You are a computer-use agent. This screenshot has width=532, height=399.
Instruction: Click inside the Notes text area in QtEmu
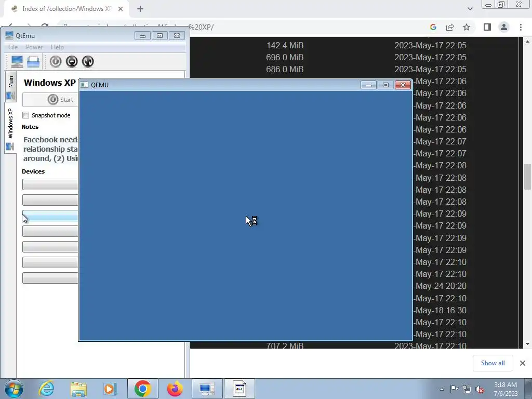click(x=50, y=149)
